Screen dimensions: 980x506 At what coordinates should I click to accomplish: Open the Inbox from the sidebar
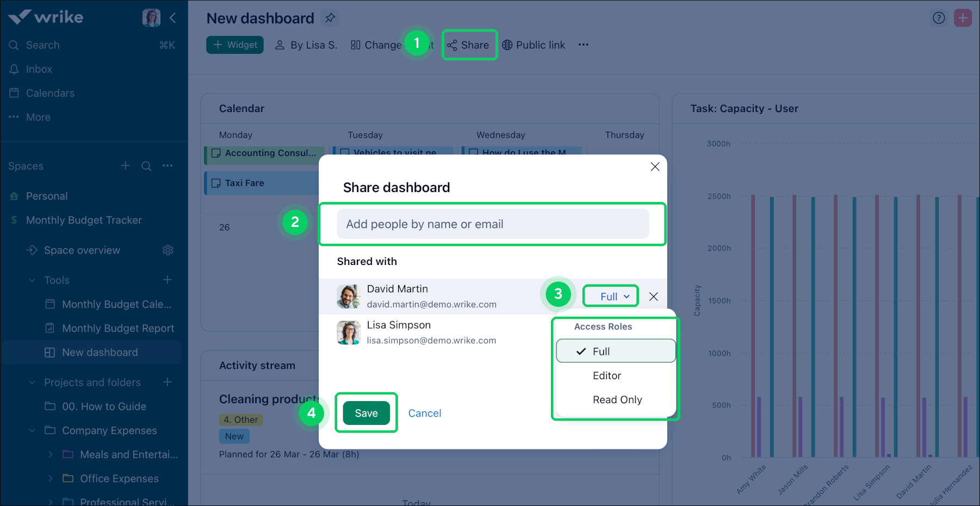38,69
